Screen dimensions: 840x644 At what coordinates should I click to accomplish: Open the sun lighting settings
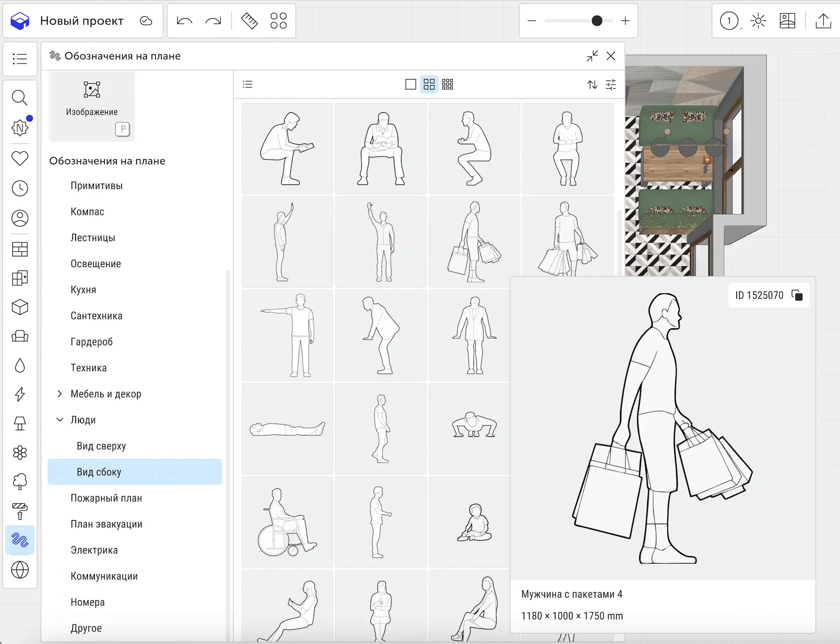pyautogui.click(x=758, y=21)
